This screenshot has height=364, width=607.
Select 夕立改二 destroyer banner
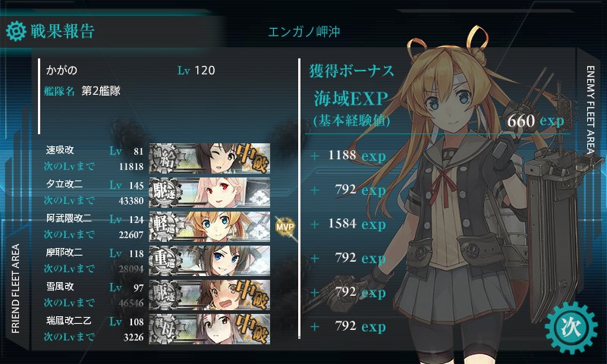point(209,193)
